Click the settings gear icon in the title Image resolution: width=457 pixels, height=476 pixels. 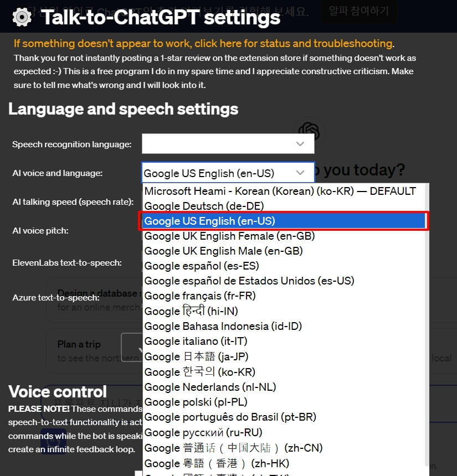click(22, 17)
